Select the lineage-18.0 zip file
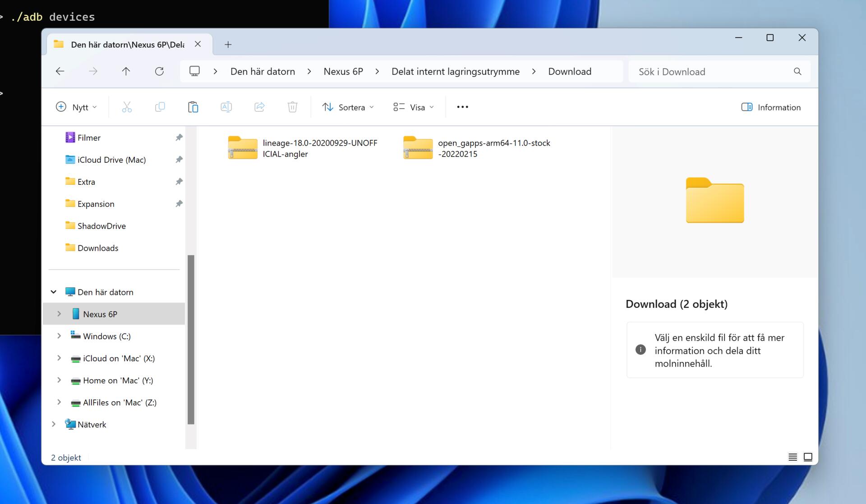The image size is (866, 504). (x=302, y=148)
